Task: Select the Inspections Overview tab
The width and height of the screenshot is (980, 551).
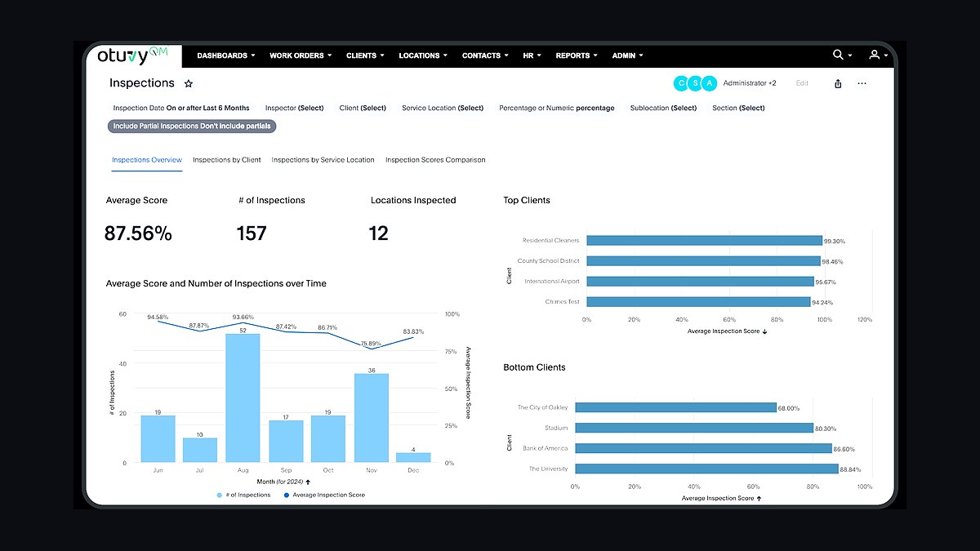Action: [x=147, y=160]
